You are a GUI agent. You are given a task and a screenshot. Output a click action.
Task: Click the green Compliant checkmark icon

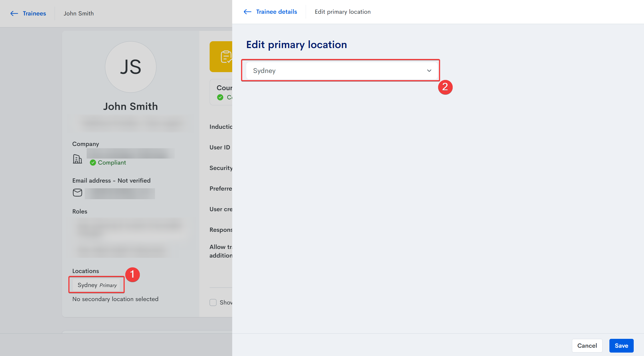click(93, 163)
